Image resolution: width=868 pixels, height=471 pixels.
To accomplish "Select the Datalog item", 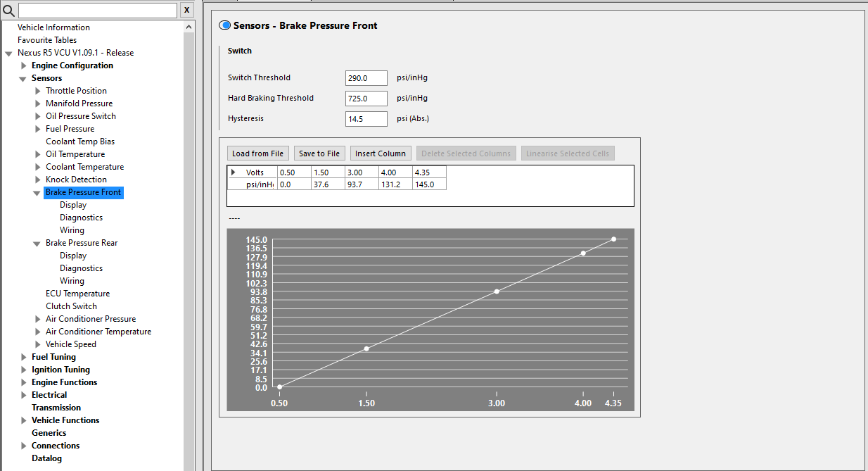I will (46, 458).
